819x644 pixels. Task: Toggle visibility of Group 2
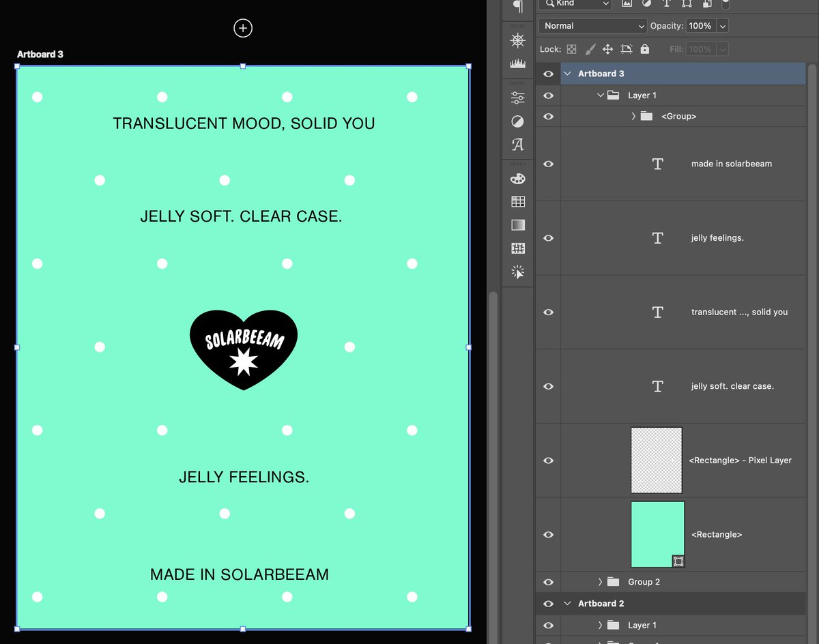coord(548,582)
